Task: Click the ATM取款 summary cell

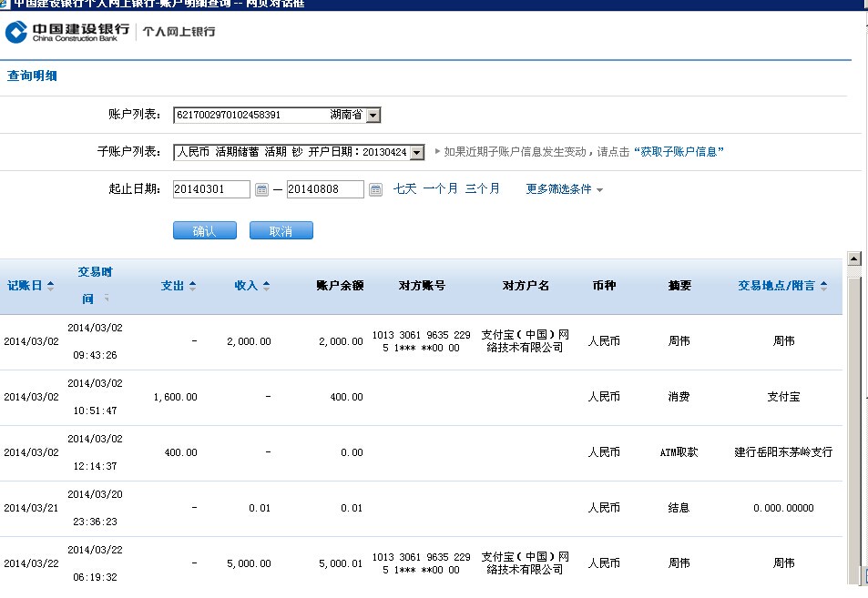Action: (x=679, y=452)
